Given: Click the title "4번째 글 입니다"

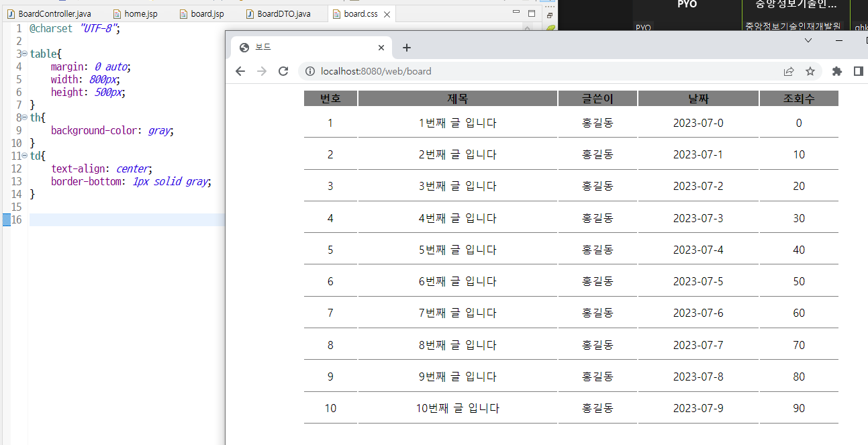Looking at the screenshot, I should point(458,218).
